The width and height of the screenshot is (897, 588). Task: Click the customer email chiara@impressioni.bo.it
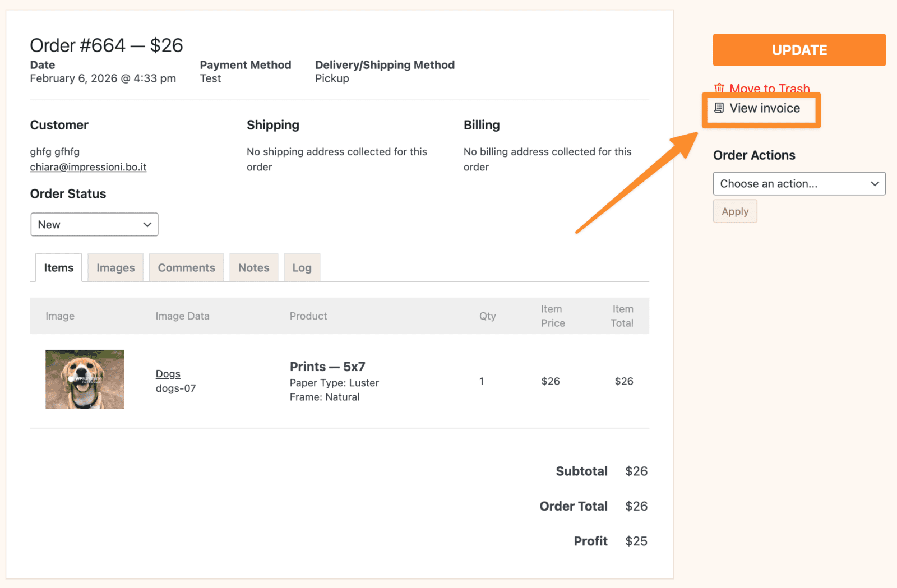(x=88, y=167)
